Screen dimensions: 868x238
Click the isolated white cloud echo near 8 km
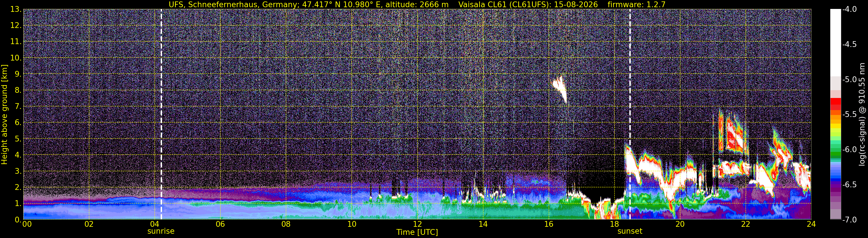(560, 89)
